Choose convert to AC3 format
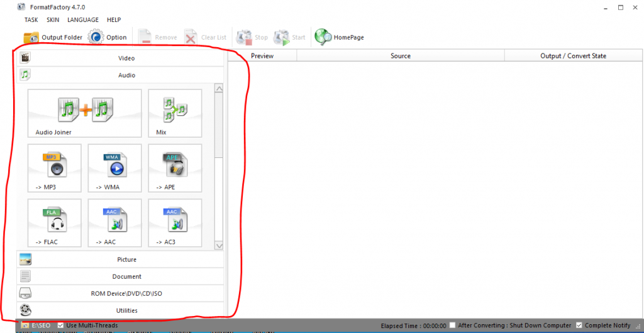This screenshot has height=333, width=644. 175,223
